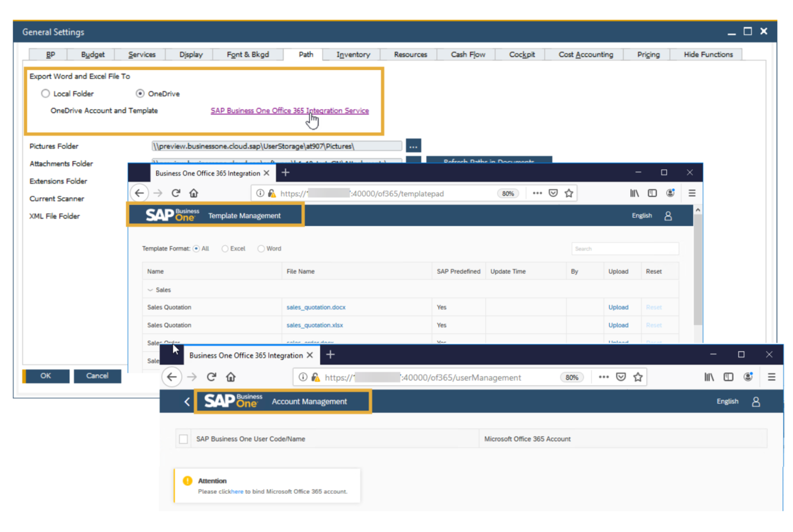Open hamburger menu in templatepad browser window
The image size is (793, 532).
[x=691, y=193]
